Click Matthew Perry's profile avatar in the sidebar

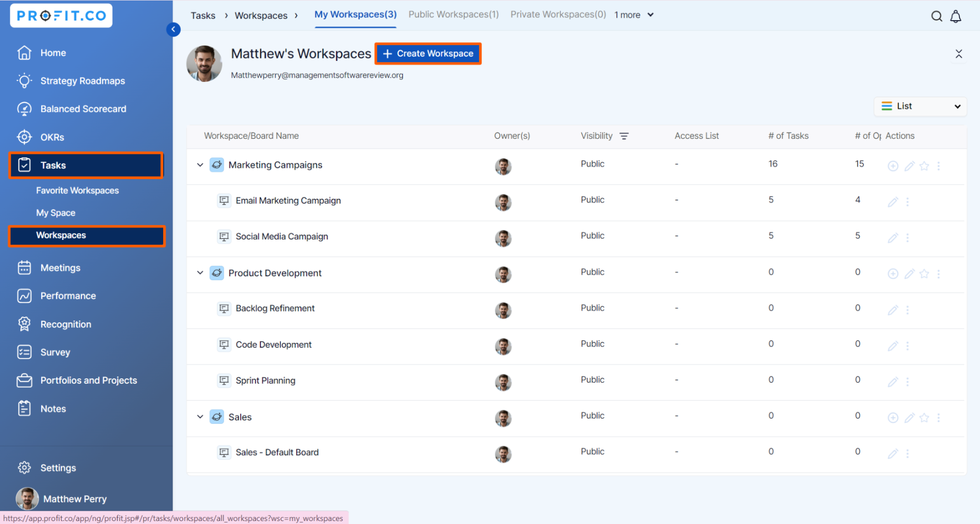(27, 498)
